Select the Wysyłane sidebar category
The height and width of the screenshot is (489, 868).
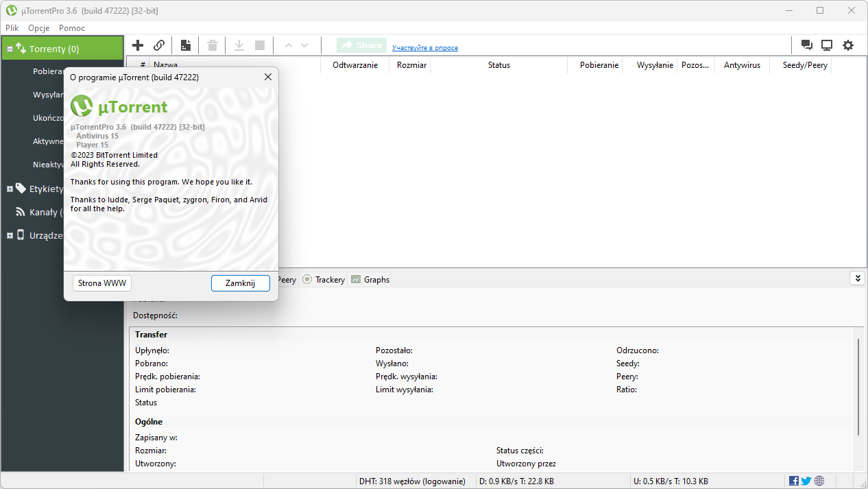pos(48,95)
